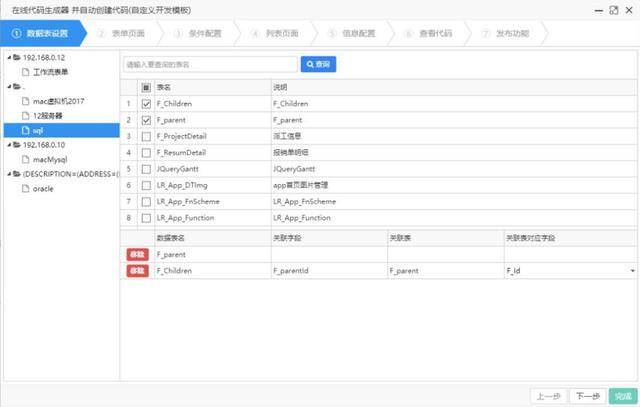Click the next step (下一步) button

pos(588,396)
